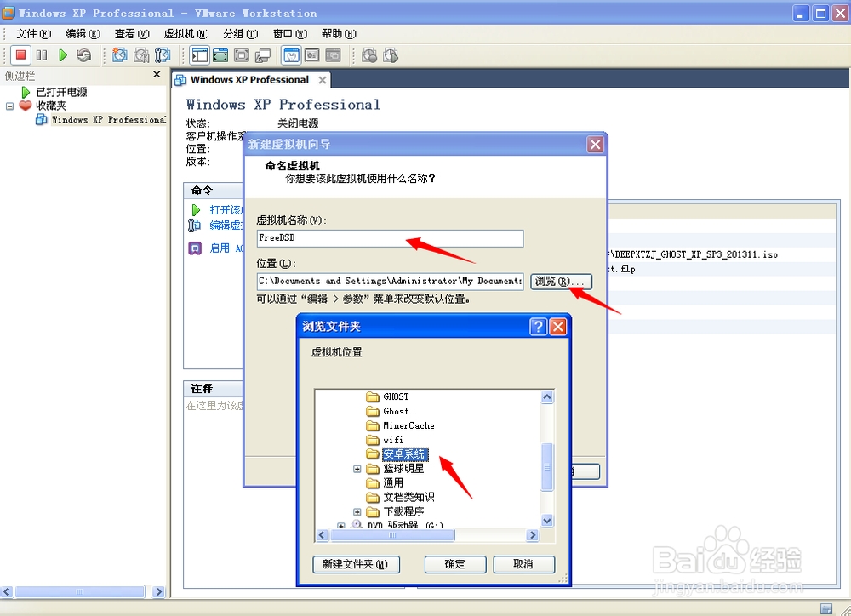The image size is (851, 616).
Task: Expand the 下载程序 folder node
Action: click(357, 512)
